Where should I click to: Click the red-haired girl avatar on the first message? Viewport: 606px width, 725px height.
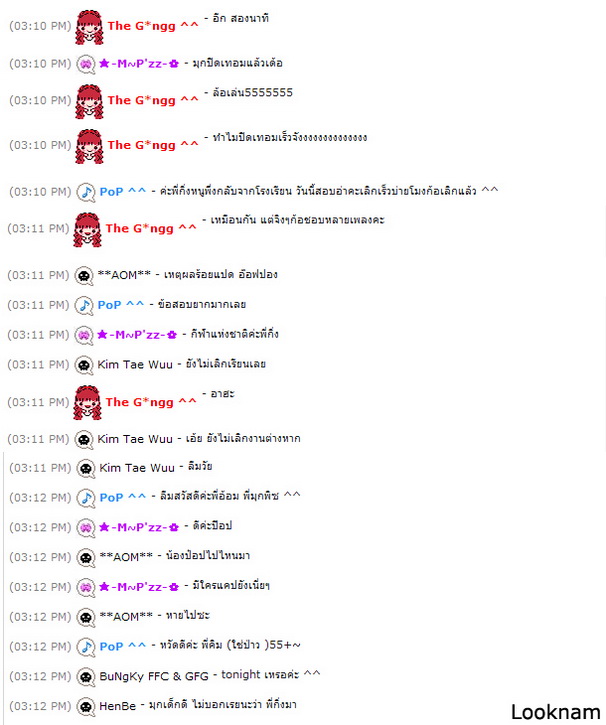(90, 27)
